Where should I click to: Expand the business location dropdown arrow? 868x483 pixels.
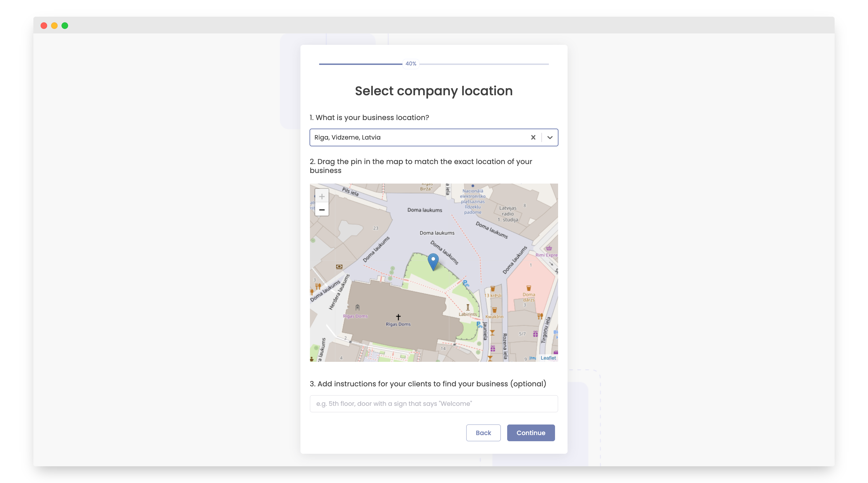point(549,137)
